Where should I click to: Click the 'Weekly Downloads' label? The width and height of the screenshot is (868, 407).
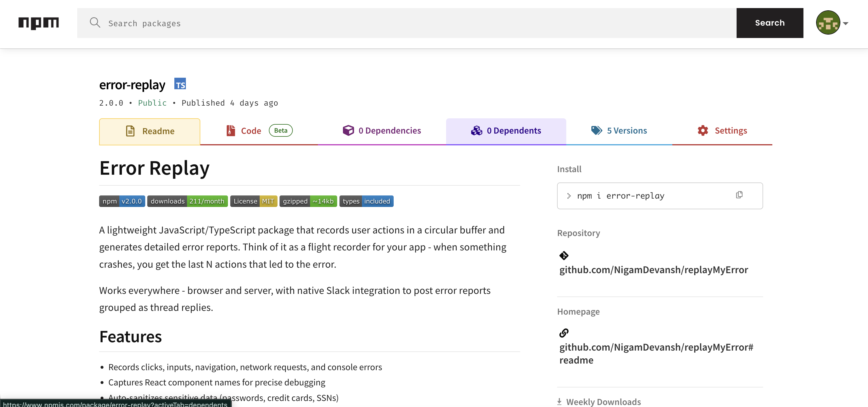click(603, 402)
